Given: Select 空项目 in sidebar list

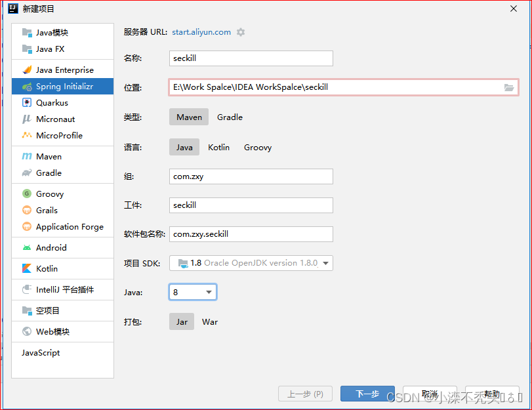Looking at the screenshot, I should point(63,310).
